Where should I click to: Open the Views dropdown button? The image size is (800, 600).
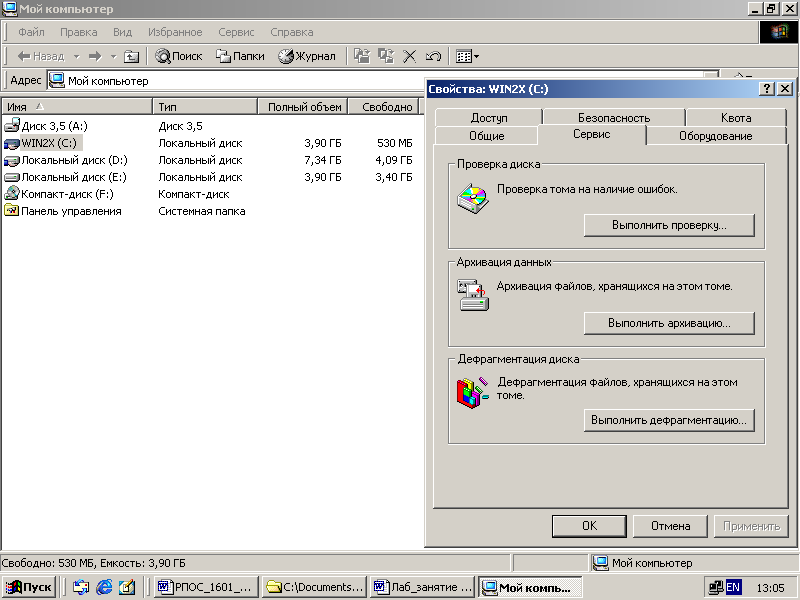(x=467, y=56)
